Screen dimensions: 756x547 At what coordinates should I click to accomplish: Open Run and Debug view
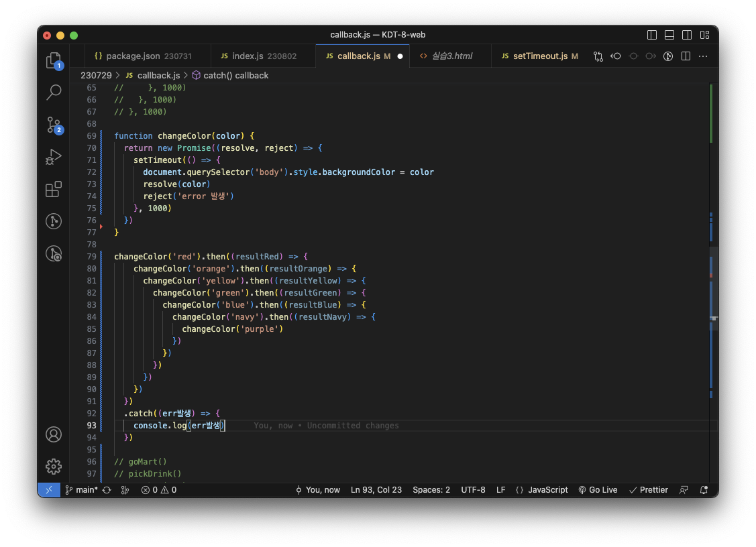click(x=54, y=157)
